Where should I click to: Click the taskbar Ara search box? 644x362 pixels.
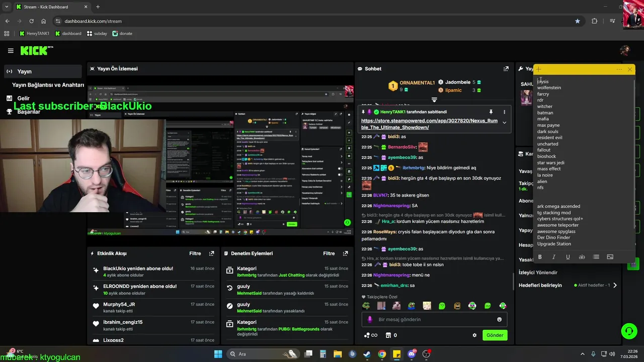tap(263, 354)
